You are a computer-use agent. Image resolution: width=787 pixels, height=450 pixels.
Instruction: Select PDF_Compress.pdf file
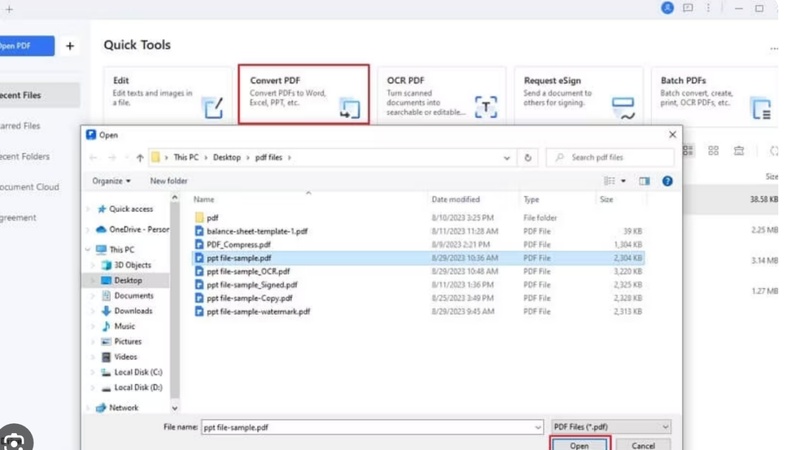(x=238, y=245)
